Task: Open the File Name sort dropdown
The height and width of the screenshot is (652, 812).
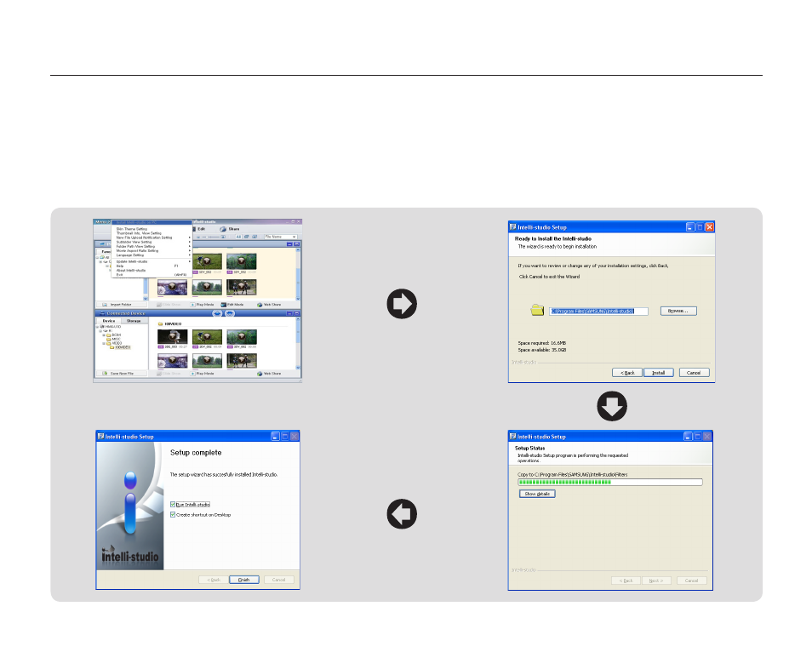Action: [281, 237]
